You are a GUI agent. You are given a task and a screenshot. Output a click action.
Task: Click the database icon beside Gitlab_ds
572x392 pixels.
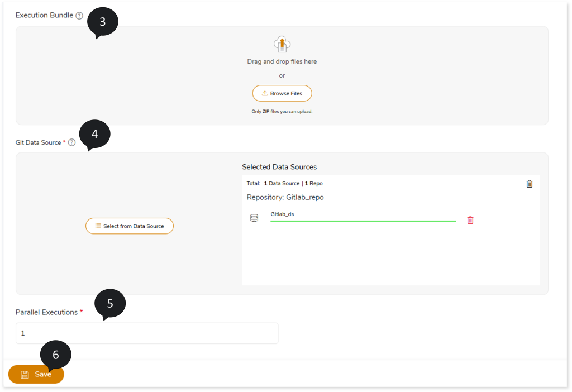tap(254, 218)
